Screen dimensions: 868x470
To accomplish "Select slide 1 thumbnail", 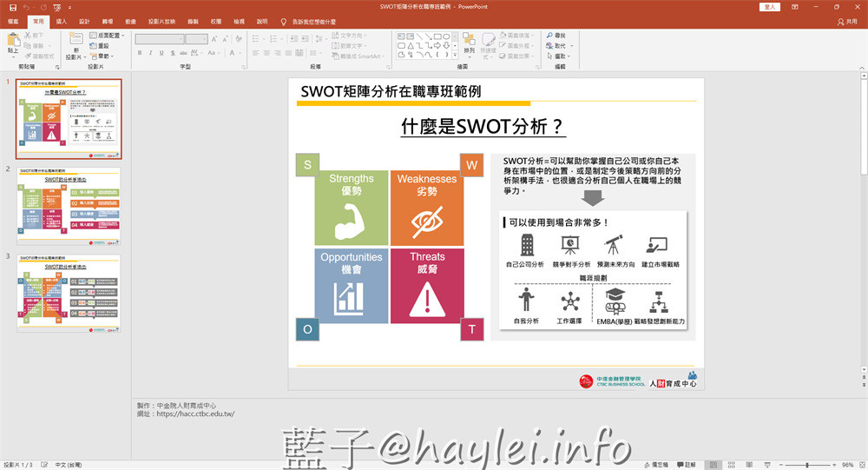I will tap(69, 119).
